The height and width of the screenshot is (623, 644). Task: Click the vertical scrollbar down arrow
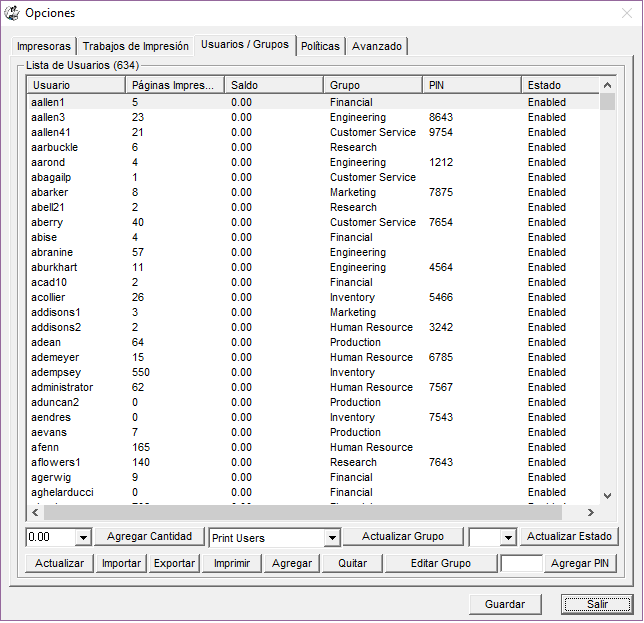pyautogui.click(x=607, y=496)
